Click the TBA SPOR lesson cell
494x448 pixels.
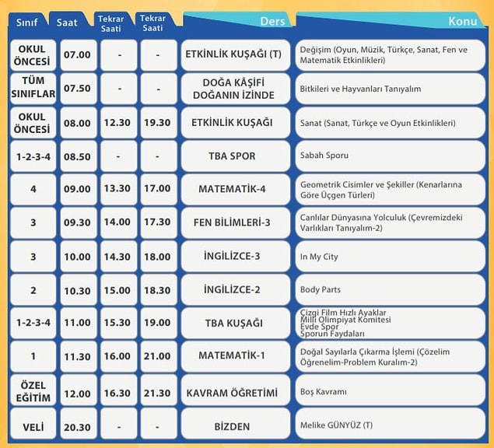[x=236, y=156]
